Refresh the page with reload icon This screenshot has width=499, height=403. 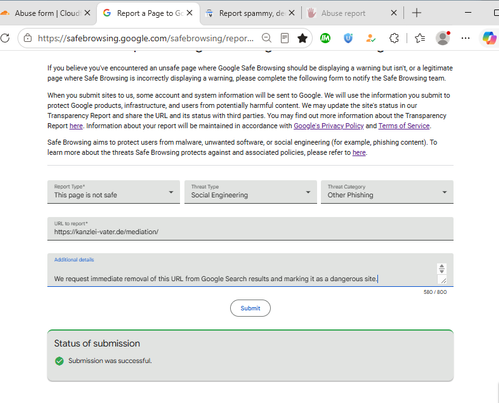click(x=5, y=38)
